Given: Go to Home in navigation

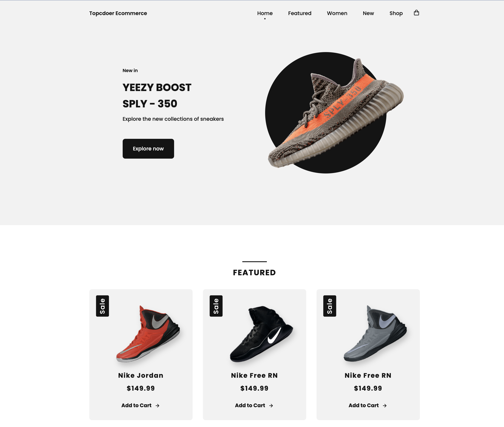Looking at the screenshot, I should [265, 13].
